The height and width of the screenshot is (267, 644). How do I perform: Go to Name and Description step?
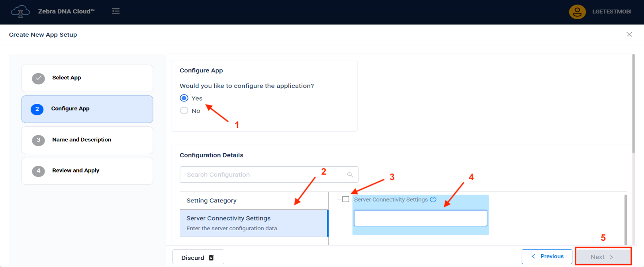click(87, 140)
